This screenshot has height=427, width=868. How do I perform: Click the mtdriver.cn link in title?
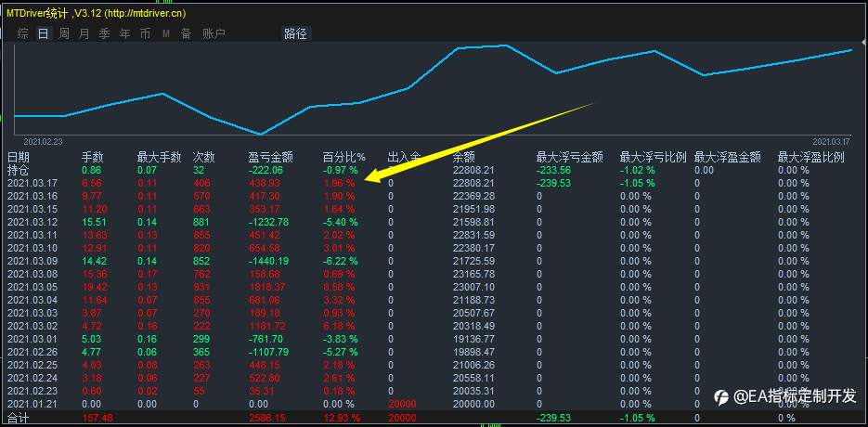(145, 13)
